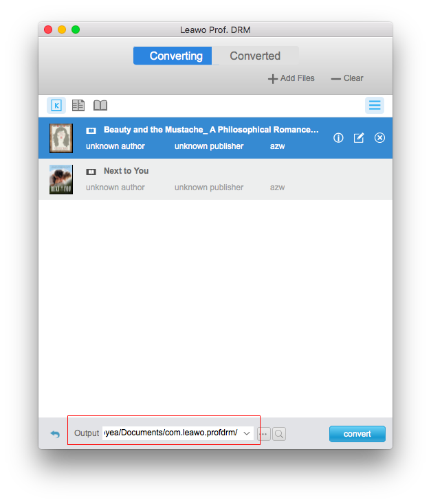Remove Beauty and the Mustache from list
431x504 pixels.
click(379, 138)
